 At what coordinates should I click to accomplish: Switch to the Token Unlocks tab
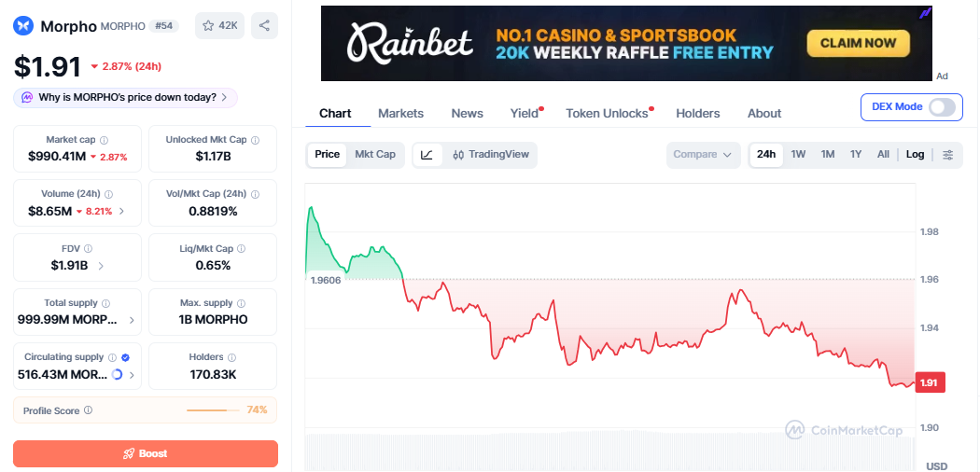[x=607, y=114]
